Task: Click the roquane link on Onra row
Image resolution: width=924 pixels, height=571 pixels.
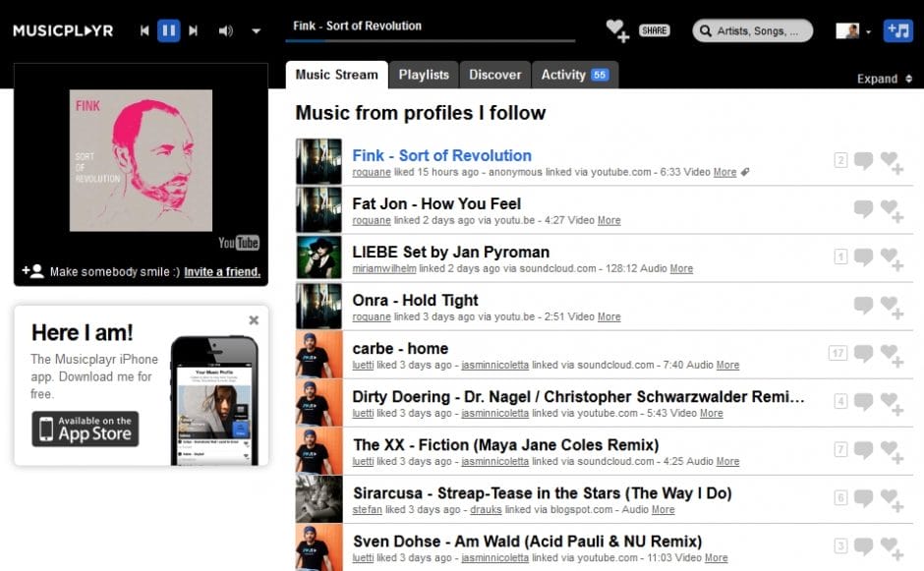Action: [372, 317]
